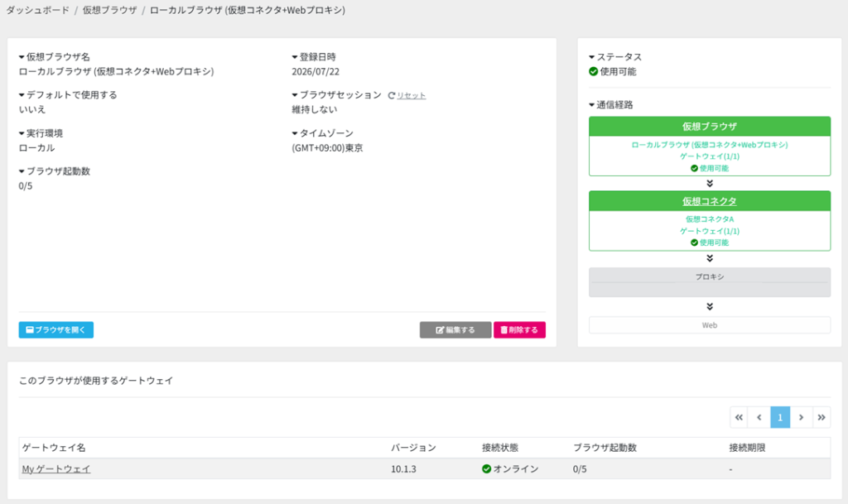The height and width of the screenshot is (504, 848).
Task: Click the 仮想ブラウザ green header
Action: click(710, 127)
